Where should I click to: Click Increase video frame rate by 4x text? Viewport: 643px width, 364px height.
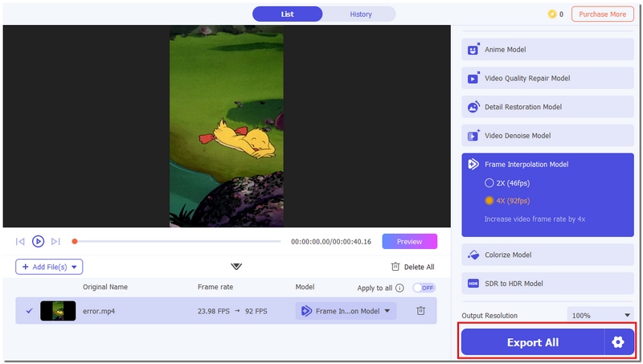pyautogui.click(x=534, y=219)
